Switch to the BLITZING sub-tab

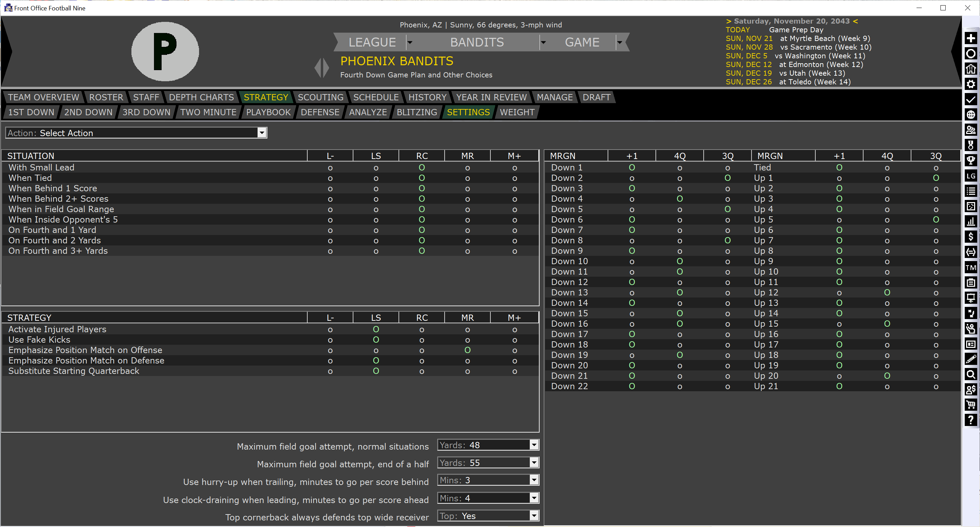click(416, 112)
